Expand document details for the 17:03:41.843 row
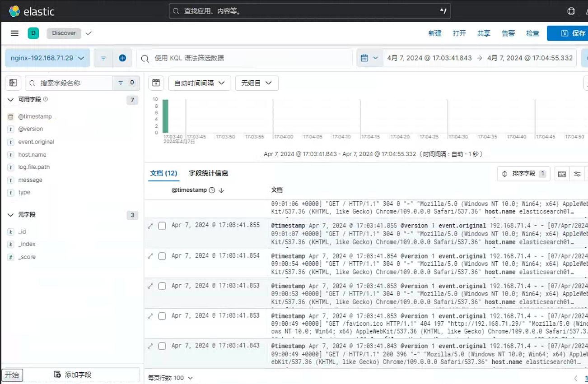This screenshot has height=384, width=588. click(150, 346)
